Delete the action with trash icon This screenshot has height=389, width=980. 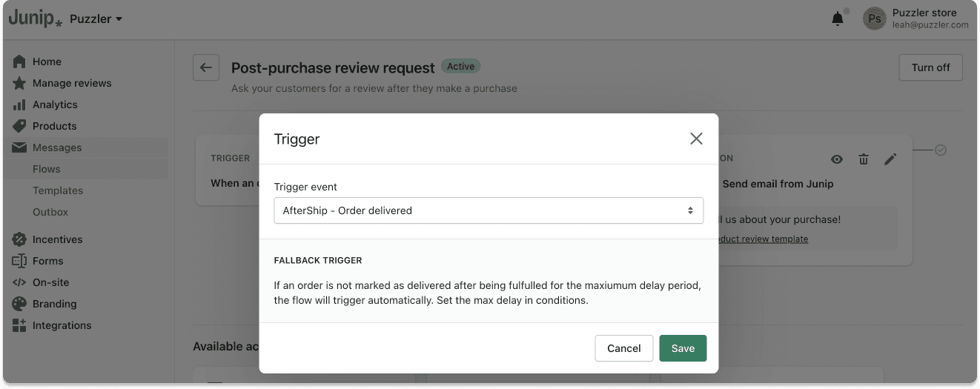(x=864, y=159)
